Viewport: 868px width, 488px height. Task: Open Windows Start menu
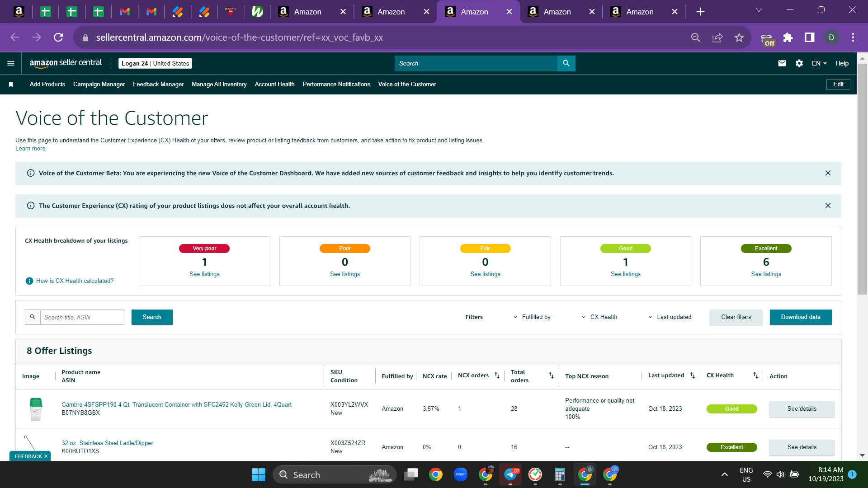[259, 474]
